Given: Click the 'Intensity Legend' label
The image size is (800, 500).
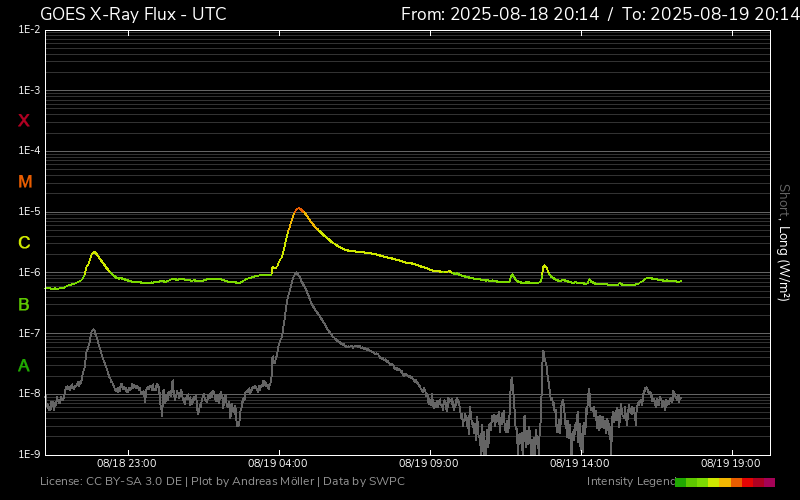Looking at the screenshot, I should [x=631, y=481].
